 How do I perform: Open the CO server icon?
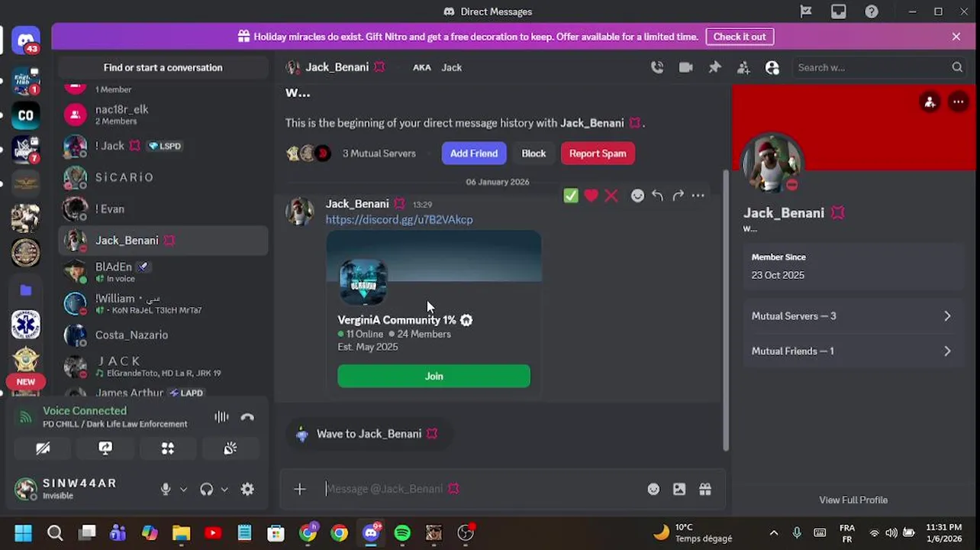pyautogui.click(x=26, y=115)
